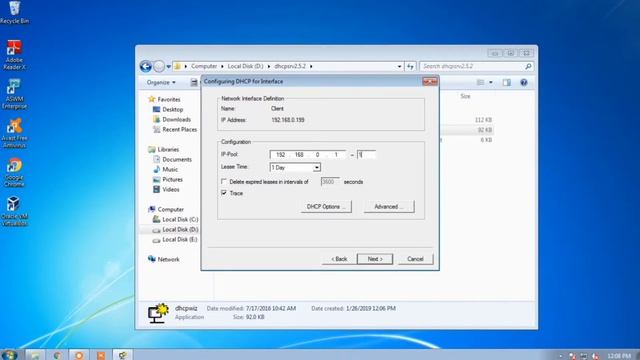Click Local Disk (D:) in address breadcrumb
Image resolution: width=640 pixels, height=360 pixels.
245,66
